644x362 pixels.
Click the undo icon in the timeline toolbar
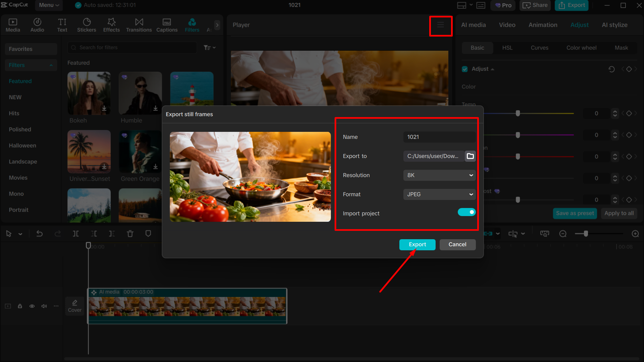[x=39, y=234]
